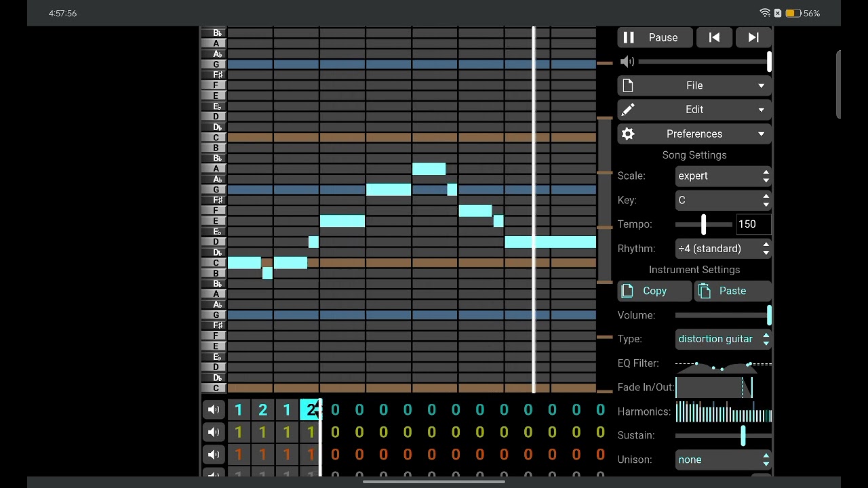The width and height of the screenshot is (868, 488).
Task: Open the Rhythm dropdown ÷4 (standard)
Action: tap(724, 248)
